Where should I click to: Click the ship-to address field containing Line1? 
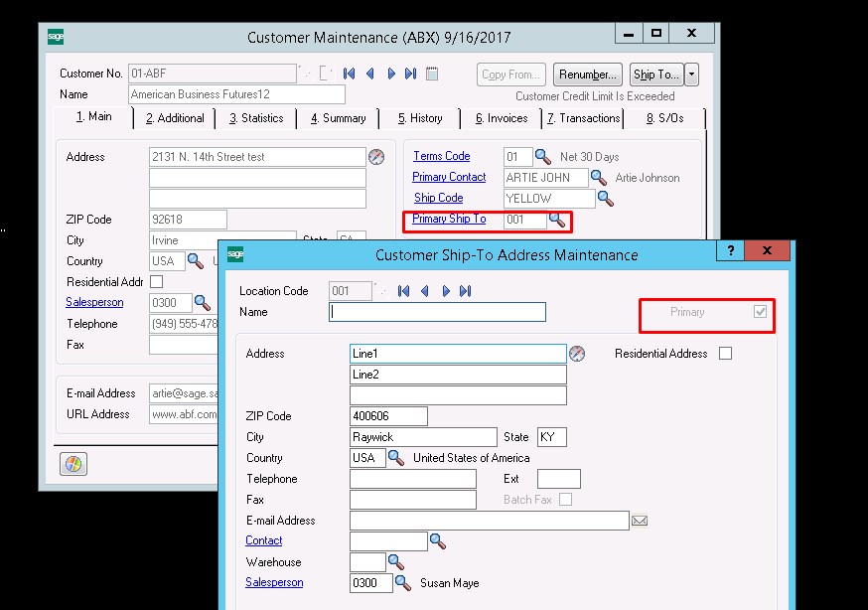tap(459, 354)
